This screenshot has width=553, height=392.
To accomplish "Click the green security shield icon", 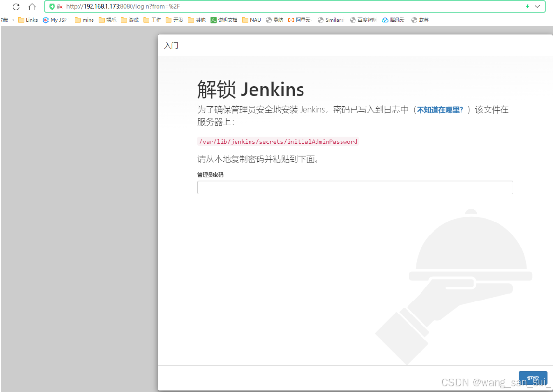I will (52, 6).
